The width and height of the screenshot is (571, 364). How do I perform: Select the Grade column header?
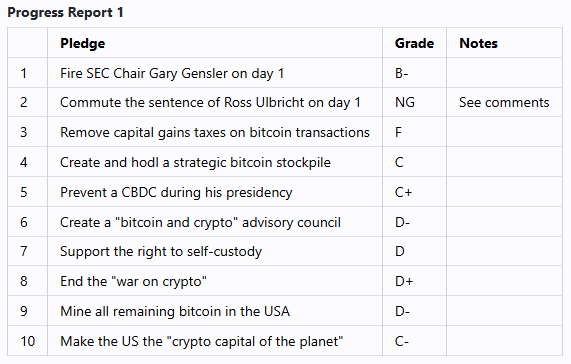coord(414,43)
